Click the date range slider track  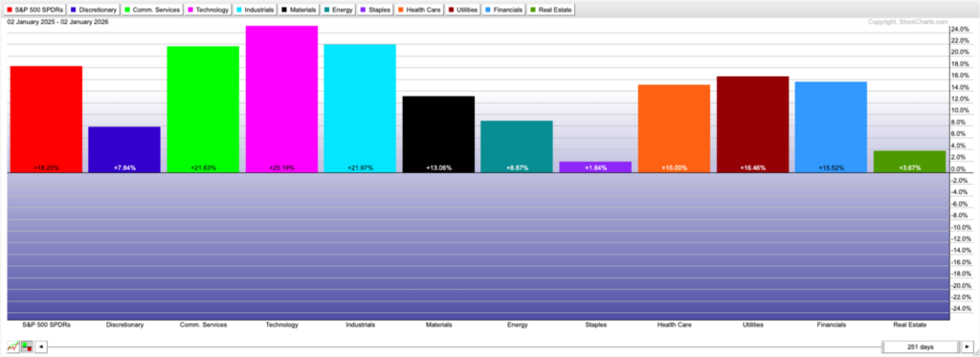(x=464, y=347)
